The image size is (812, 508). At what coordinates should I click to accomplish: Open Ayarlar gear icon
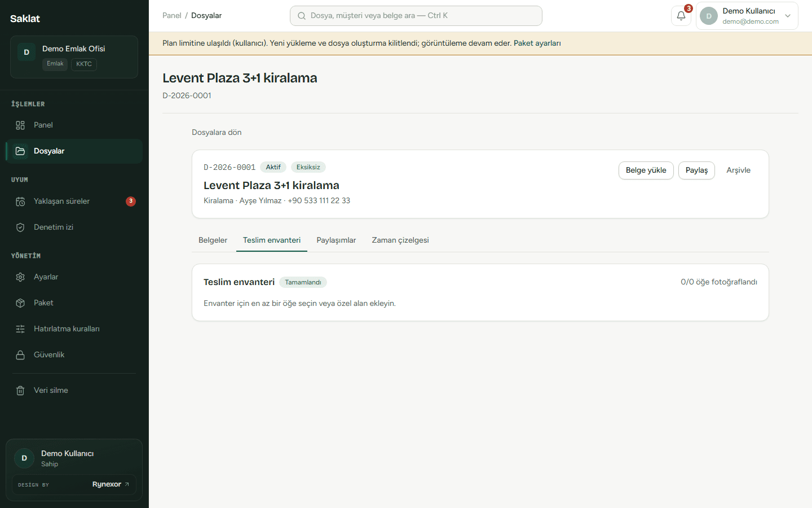20,277
